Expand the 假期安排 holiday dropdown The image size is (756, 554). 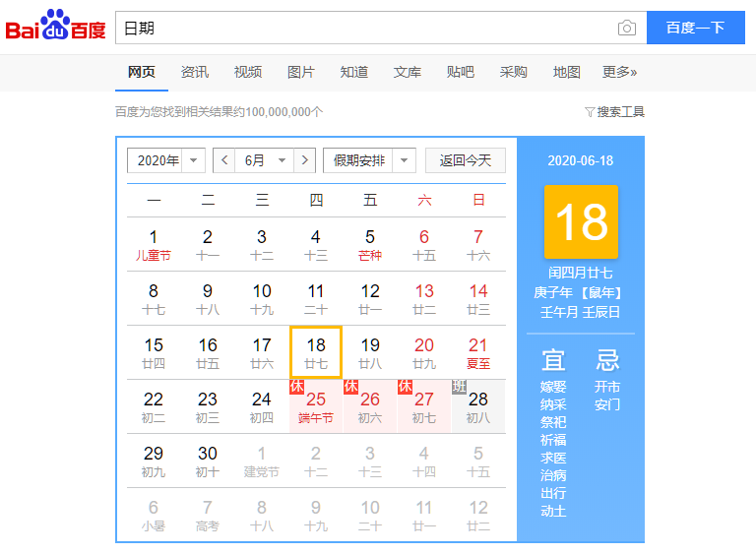(x=369, y=160)
